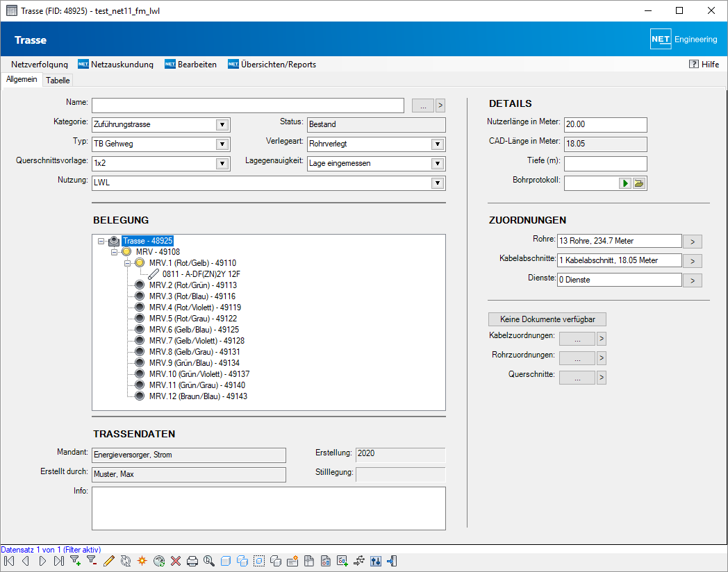Viewport: 728px width, 572px height.
Task: Click the double blue boxes icon
Action: [x=242, y=562]
